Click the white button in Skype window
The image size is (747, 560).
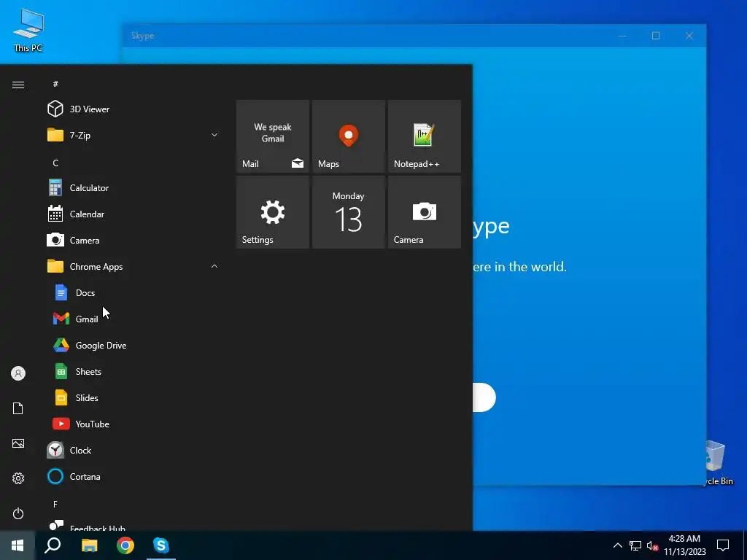pyautogui.click(x=484, y=397)
